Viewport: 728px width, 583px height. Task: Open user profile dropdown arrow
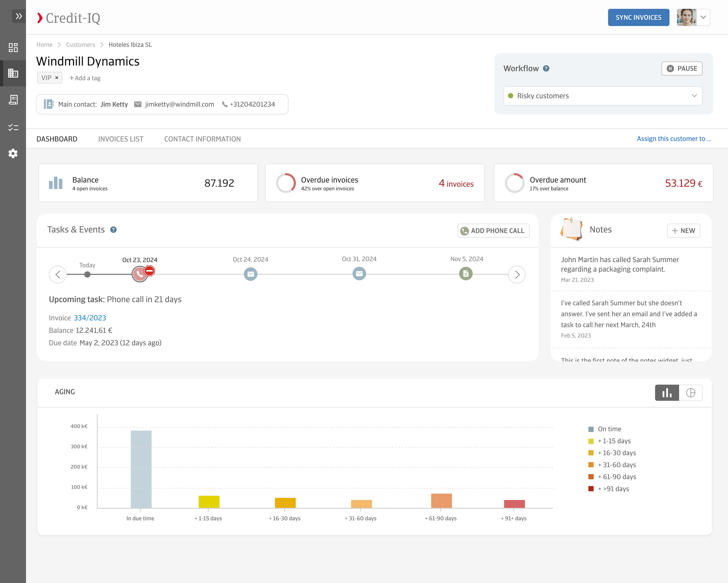click(x=703, y=18)
